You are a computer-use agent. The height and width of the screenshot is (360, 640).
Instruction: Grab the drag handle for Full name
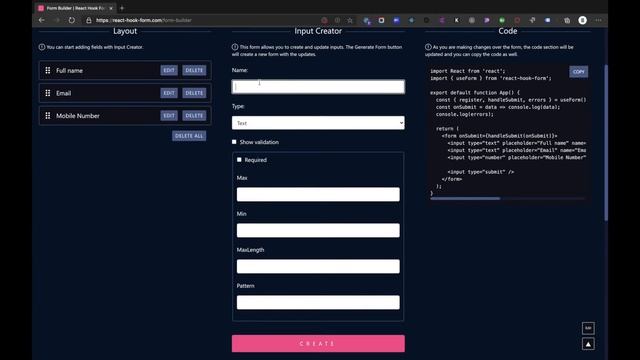point(48,70)
